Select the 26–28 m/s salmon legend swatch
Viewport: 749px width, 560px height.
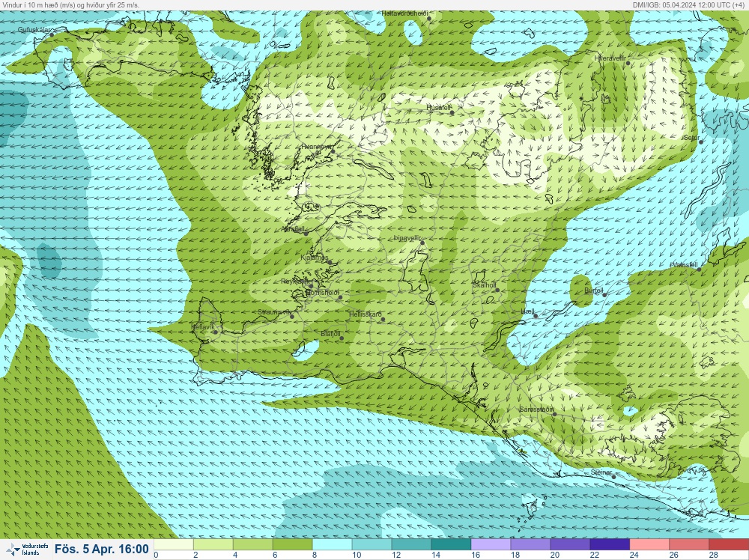pos(689,545)
